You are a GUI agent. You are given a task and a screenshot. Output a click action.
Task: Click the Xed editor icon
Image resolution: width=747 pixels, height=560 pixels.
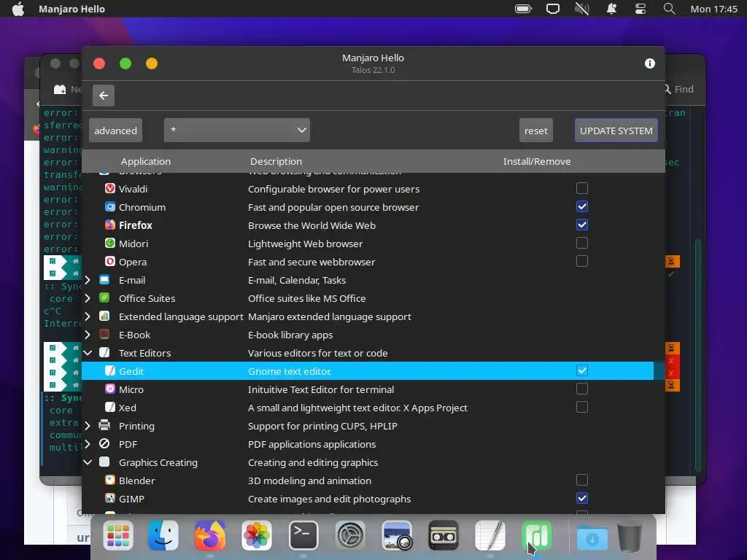(x=110, y=408)
